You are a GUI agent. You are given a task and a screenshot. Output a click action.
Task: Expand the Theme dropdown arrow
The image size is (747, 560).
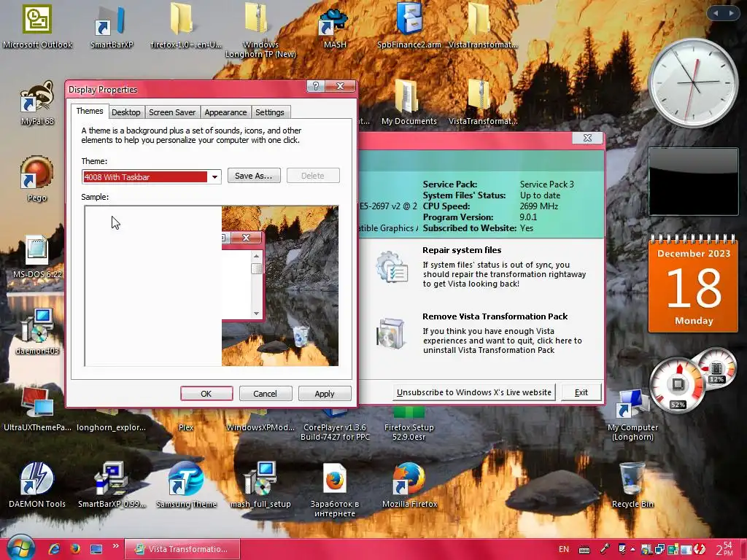[x=215, y=176]
